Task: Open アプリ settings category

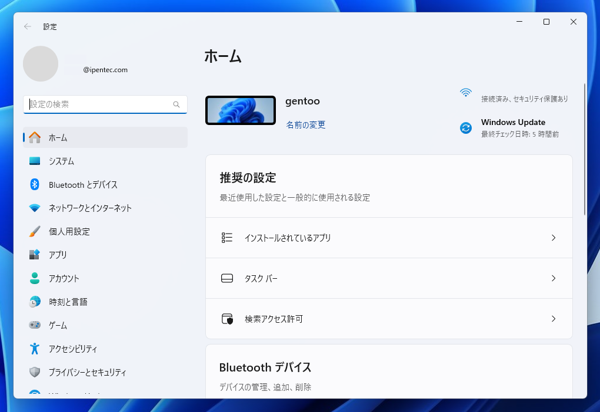Action: pyautogui.click(x=105, y=255)
